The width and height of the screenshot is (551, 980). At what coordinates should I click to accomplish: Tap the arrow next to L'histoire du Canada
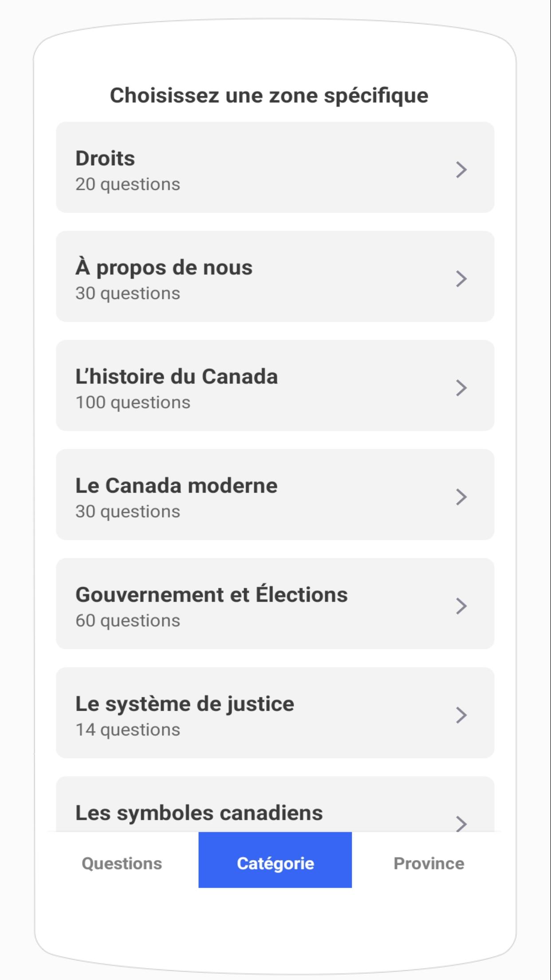coord(461,388)
